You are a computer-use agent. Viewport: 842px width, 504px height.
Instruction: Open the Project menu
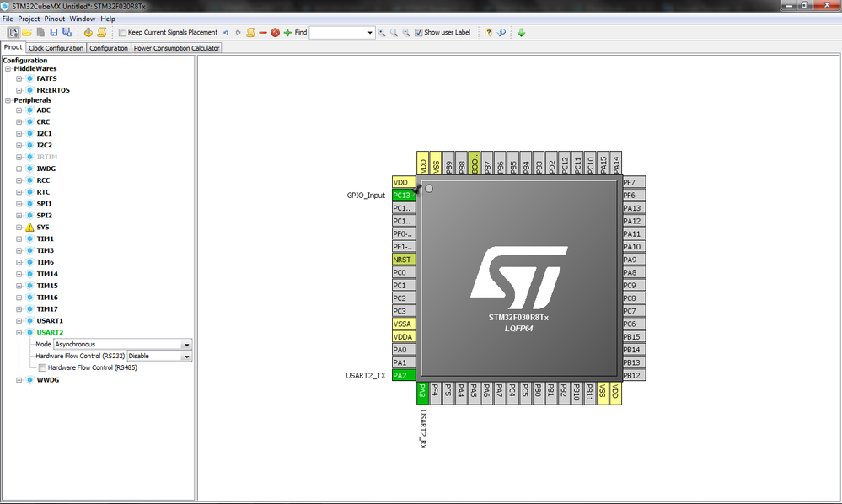[x=29, y=19]
